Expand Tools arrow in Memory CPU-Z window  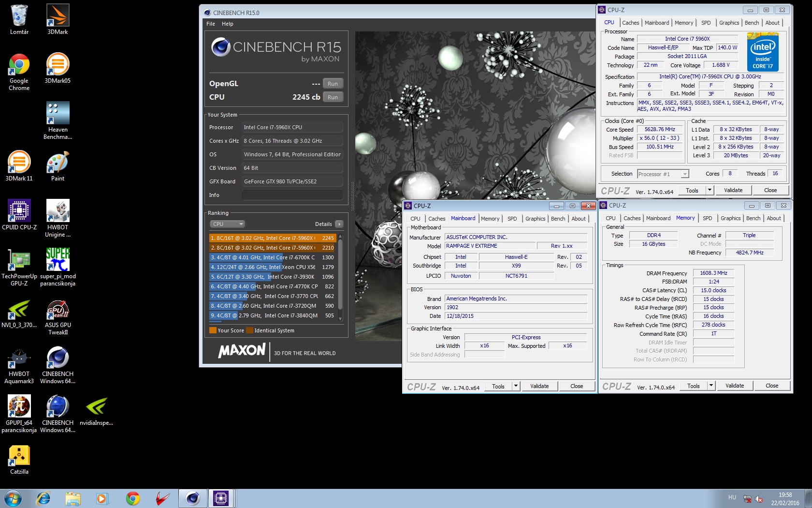[x=711, y=386]
